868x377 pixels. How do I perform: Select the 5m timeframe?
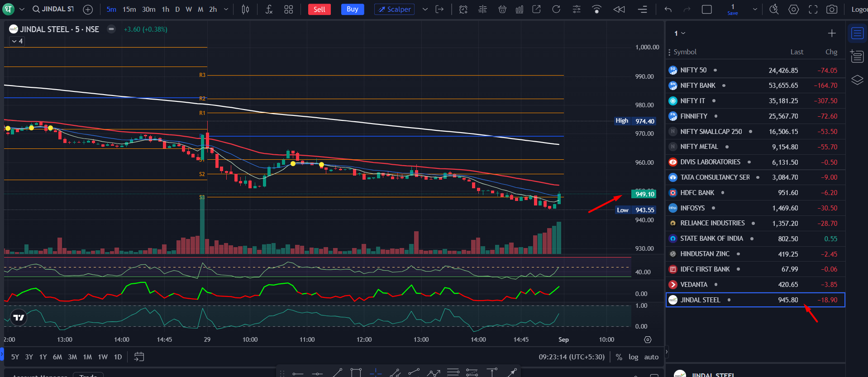click(111, 9)
